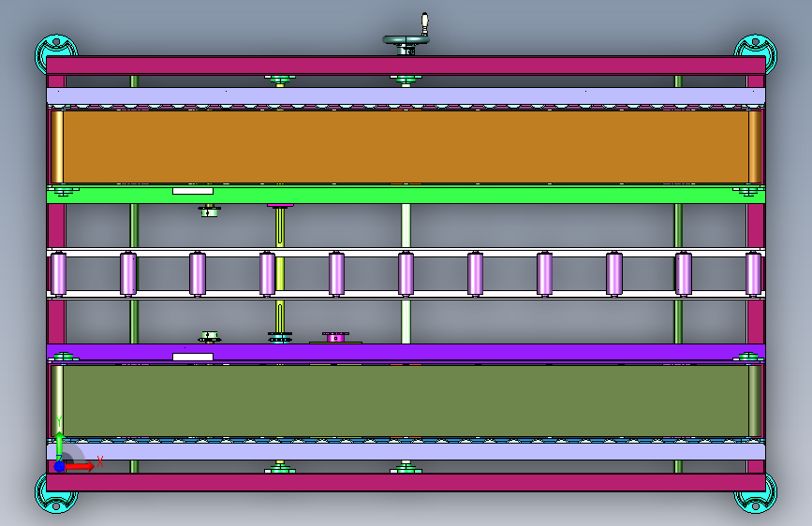Select the olive green conveyor belt surface
812x526 pixels.
406,402
